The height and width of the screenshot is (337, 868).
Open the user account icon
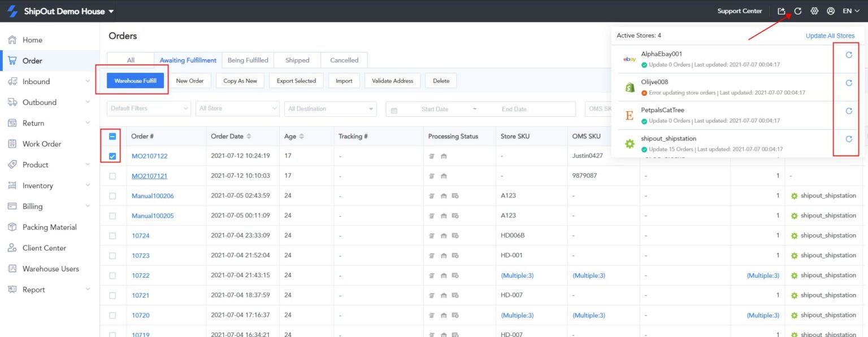pos(830,11)
